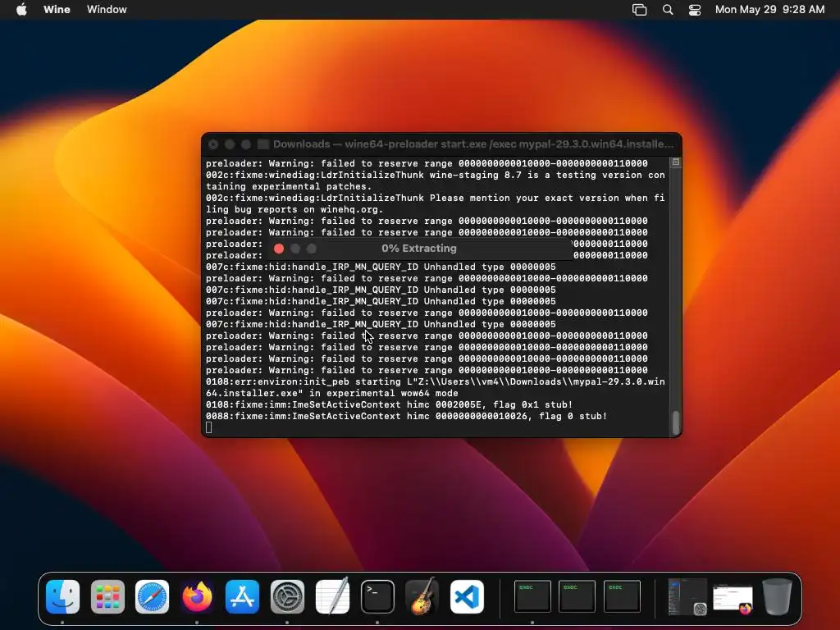
Task: Click the 'ling bug reports on winehq.org.' line
Action: tap(294, 209)
